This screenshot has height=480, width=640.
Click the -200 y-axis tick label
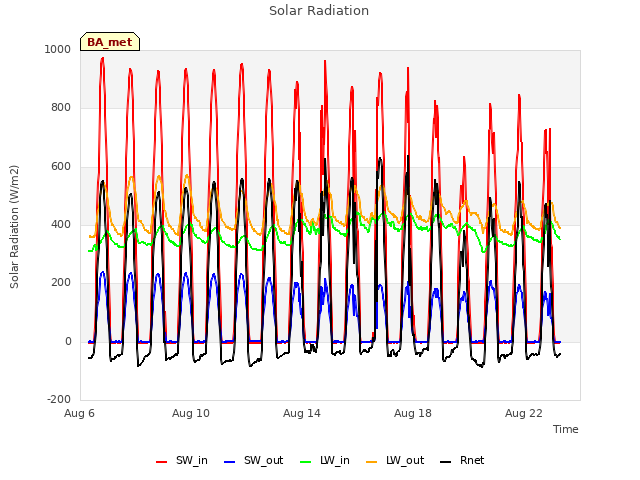click(x=59, y=399)
